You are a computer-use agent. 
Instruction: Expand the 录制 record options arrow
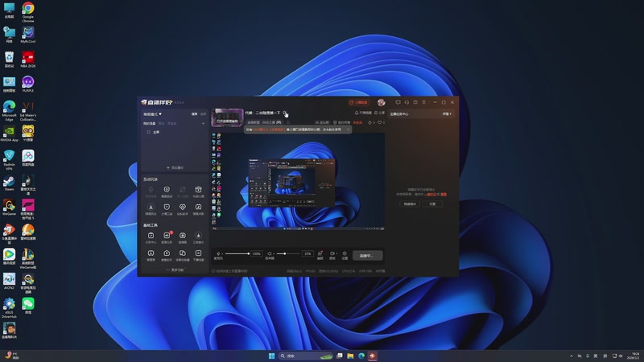click(336, 253)
